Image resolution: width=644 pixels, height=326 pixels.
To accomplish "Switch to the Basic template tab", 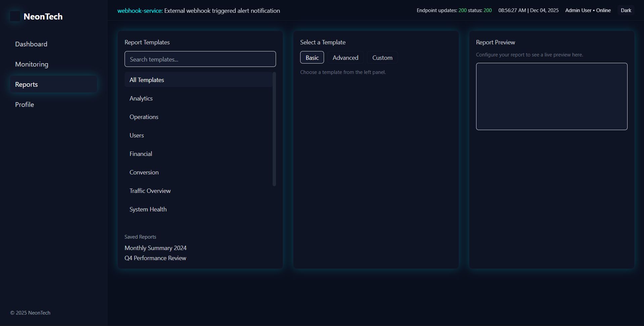I will pos(312,57).
